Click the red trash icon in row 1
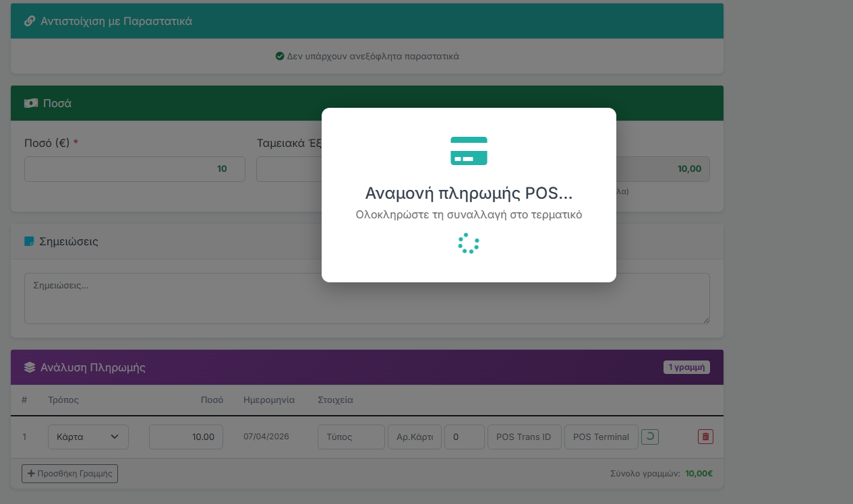853x504 pixels. [705, 437]
